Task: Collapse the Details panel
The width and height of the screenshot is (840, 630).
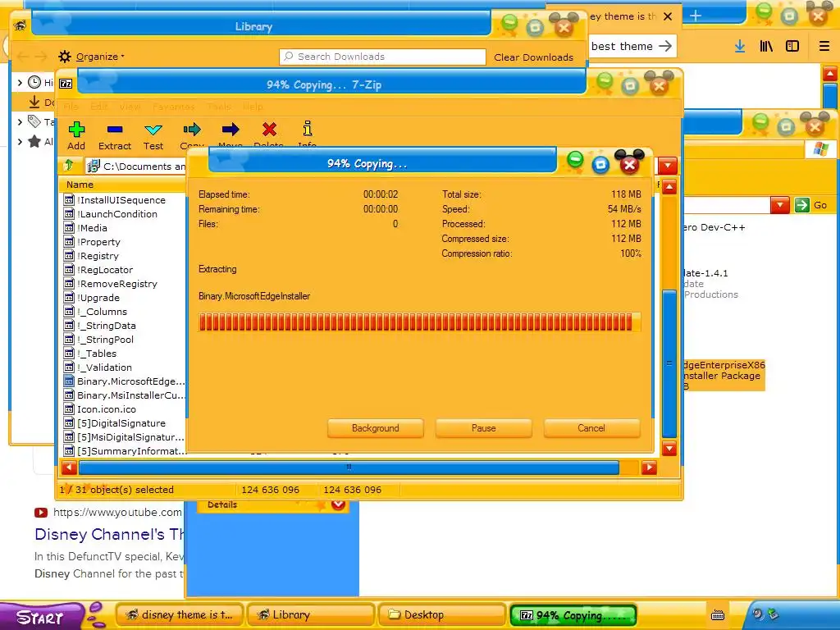Action: (x=338, y=504)
